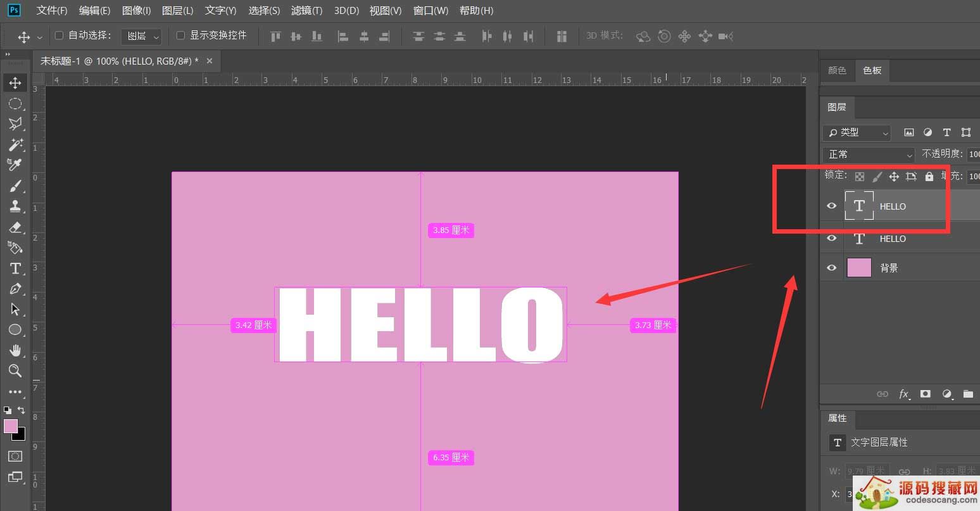This screenshot has height=511, width=980.
Task: Hide the top HELLO text layer
Action: tap(832, 206)
